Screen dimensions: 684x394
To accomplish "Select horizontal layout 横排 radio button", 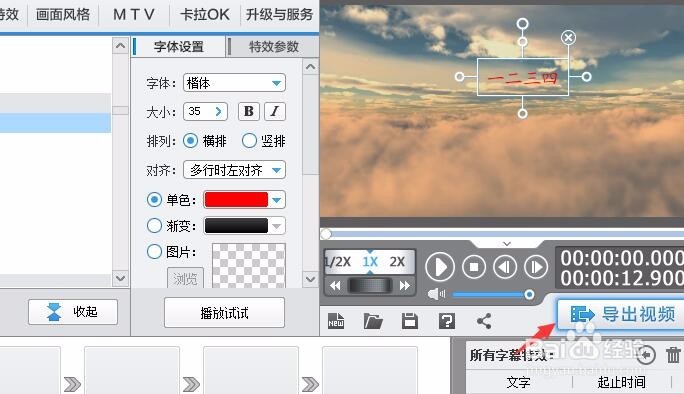I will pos(190,140).
